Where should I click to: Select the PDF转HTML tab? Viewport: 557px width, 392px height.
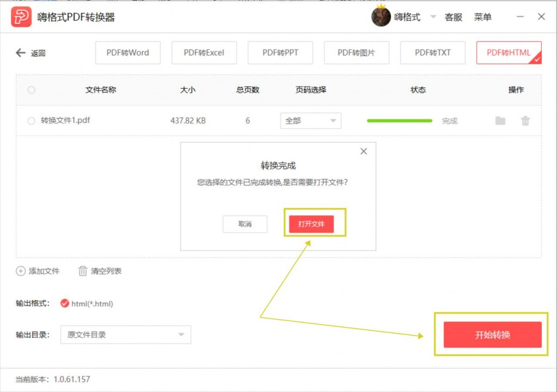pos(509,53)
